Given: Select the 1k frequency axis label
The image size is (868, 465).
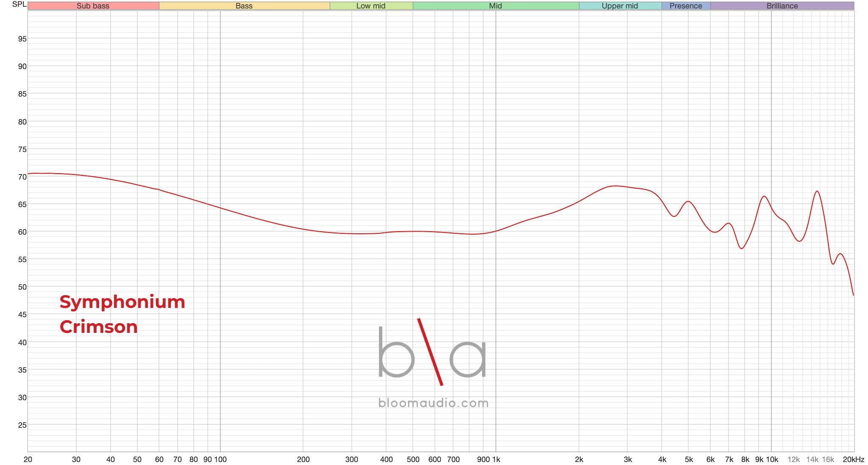Looking at the screenshot, I should click(496, 459).
